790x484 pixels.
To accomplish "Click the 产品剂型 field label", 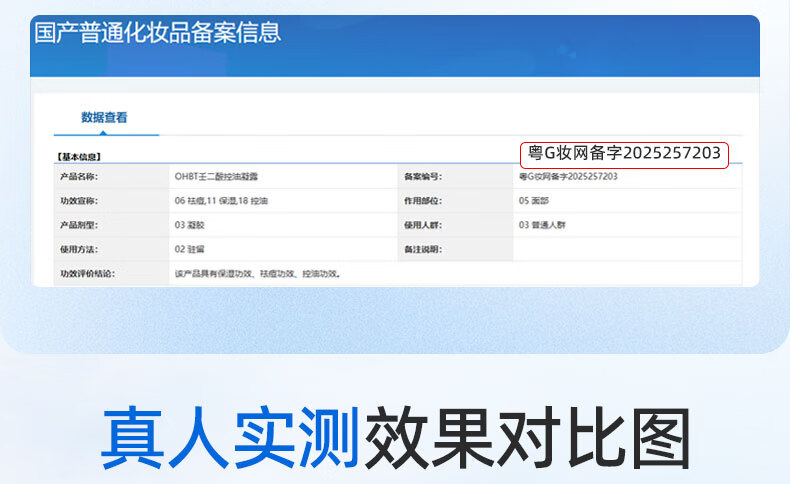I will coord(79,225).
